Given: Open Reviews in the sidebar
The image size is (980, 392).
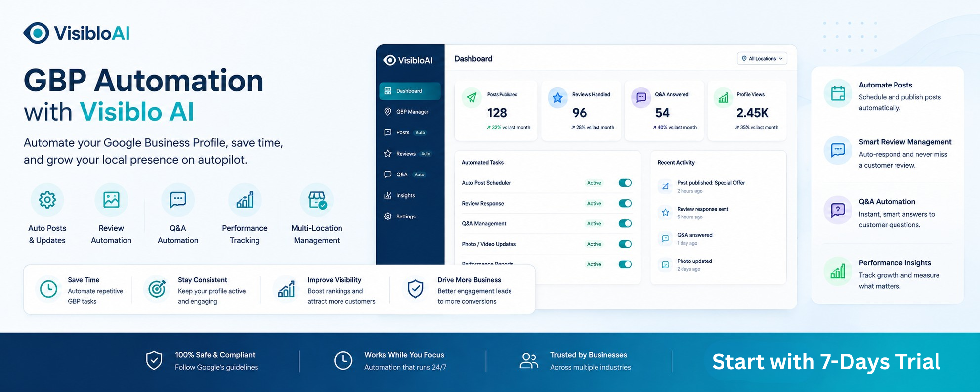Looking at the screenshot, I should [x=410, y=154].
